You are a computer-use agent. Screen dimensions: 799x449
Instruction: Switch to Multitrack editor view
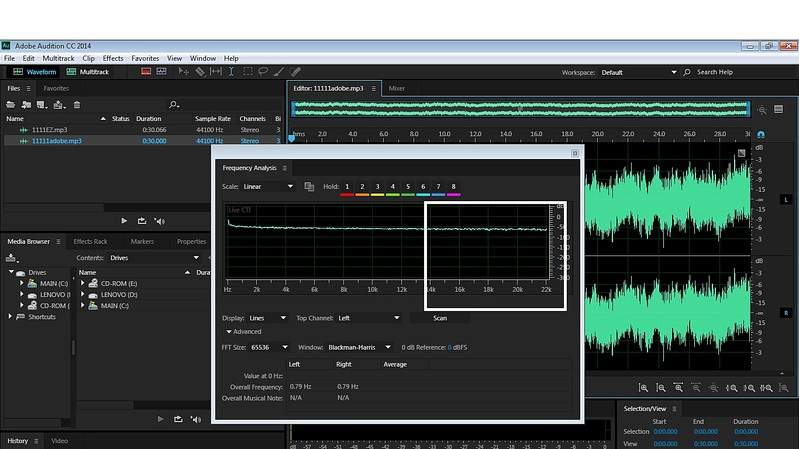click(x=88, y=72)
